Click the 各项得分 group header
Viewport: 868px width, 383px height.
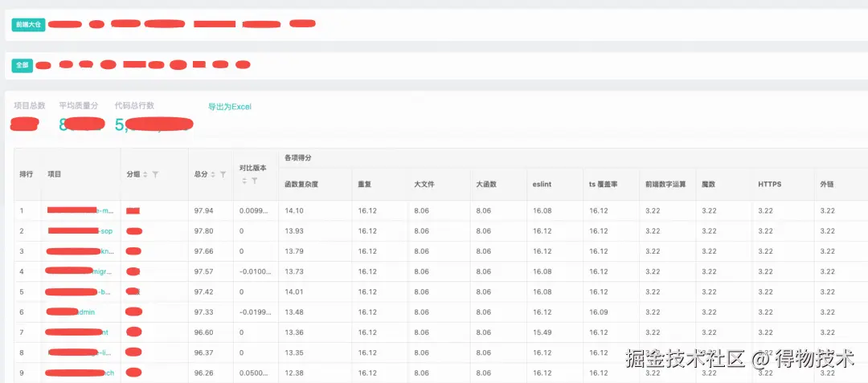tap(298, 157)
